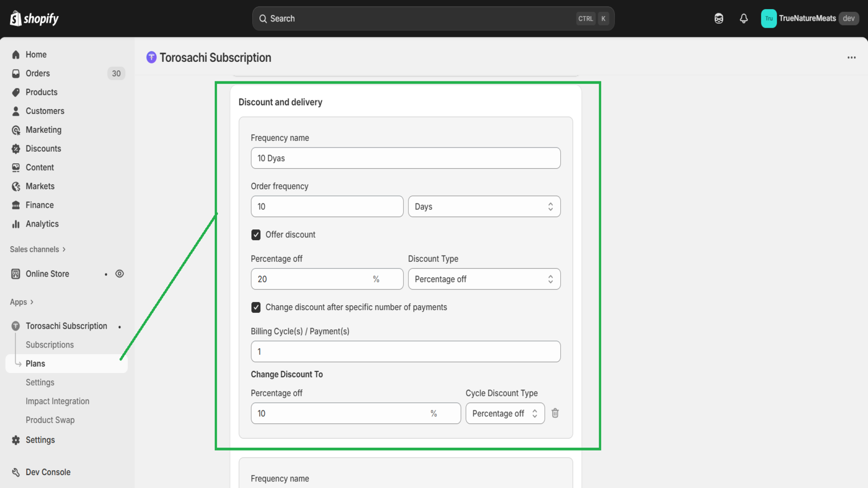Click the Dev Console wrench icon
Viewport: 868px width, 488px height.
point(16,472)
